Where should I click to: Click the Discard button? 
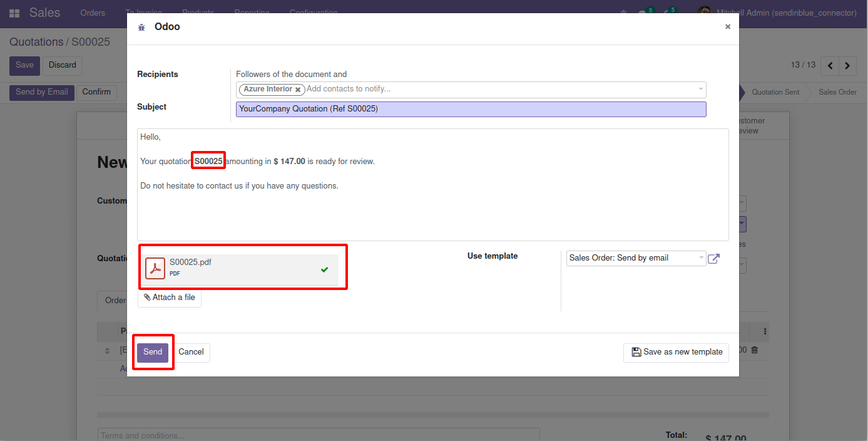pyautogui.click(x=63, y=65)
